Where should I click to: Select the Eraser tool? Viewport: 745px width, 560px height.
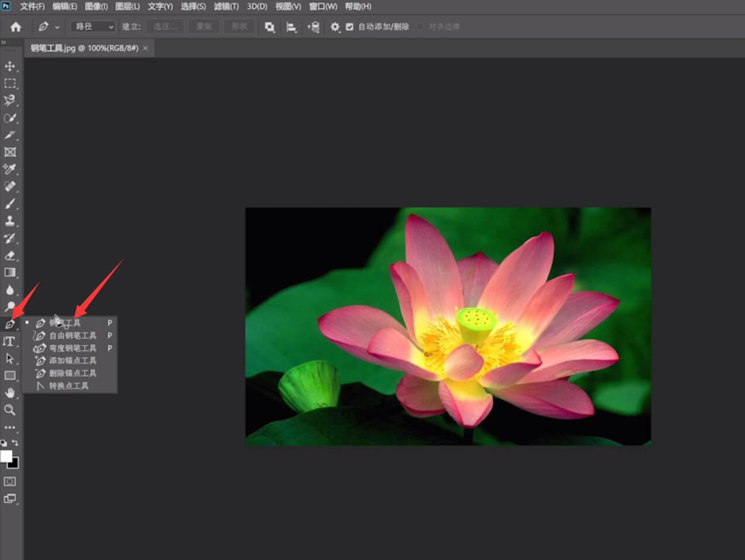(x=10, y=256)
